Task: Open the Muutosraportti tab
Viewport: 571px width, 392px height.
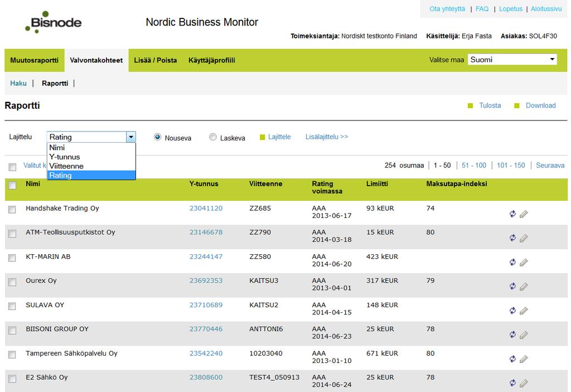Action: pyautogui.click(x=34, y=60)
